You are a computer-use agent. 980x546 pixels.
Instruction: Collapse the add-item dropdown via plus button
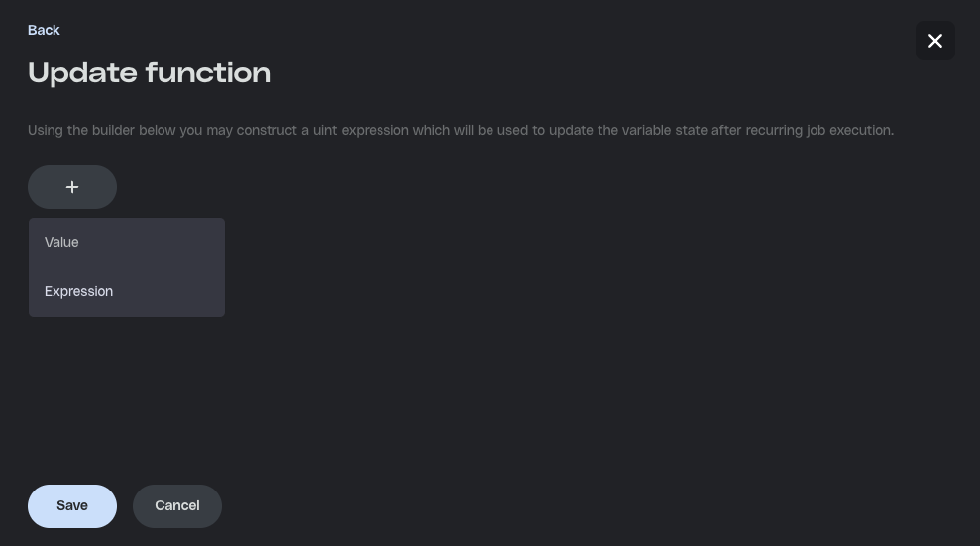tap(72, 187)
